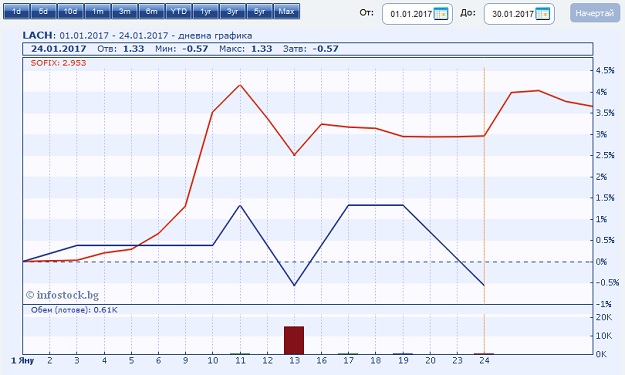Viewport: 625px width, 375px height.
Task: Click the SOFIX legend label
Action: [58, 63]
